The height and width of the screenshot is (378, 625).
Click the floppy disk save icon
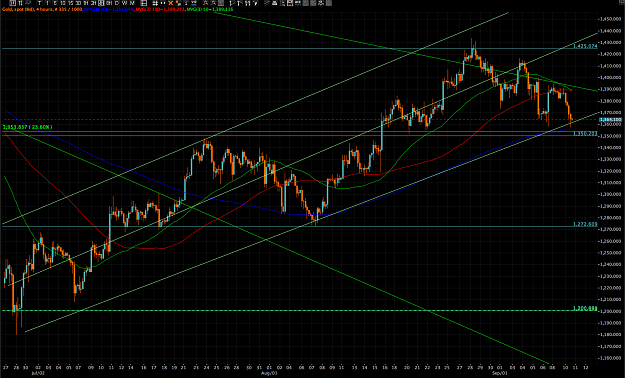coord(290,3)
